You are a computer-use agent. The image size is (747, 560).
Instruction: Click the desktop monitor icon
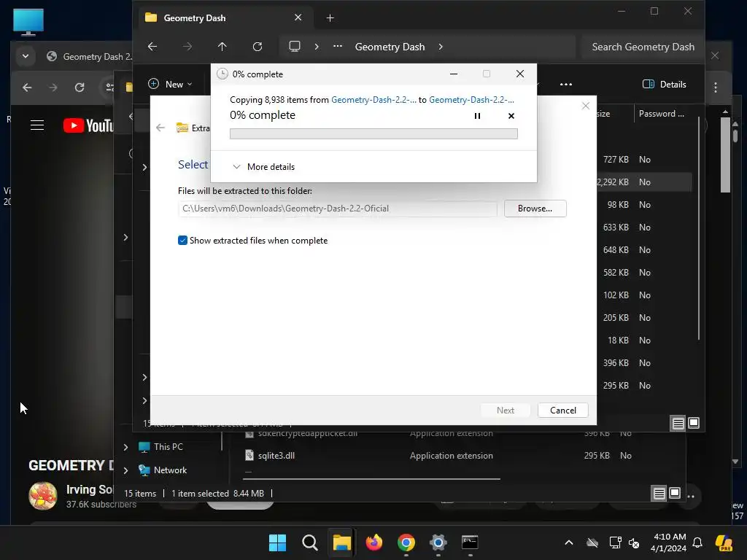(x=28, y=22)
